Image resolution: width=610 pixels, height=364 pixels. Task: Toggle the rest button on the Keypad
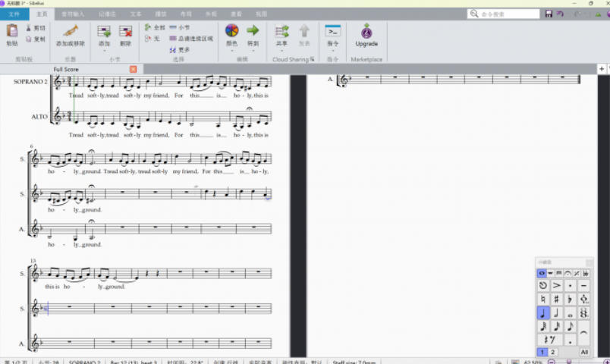click(550, 340)
